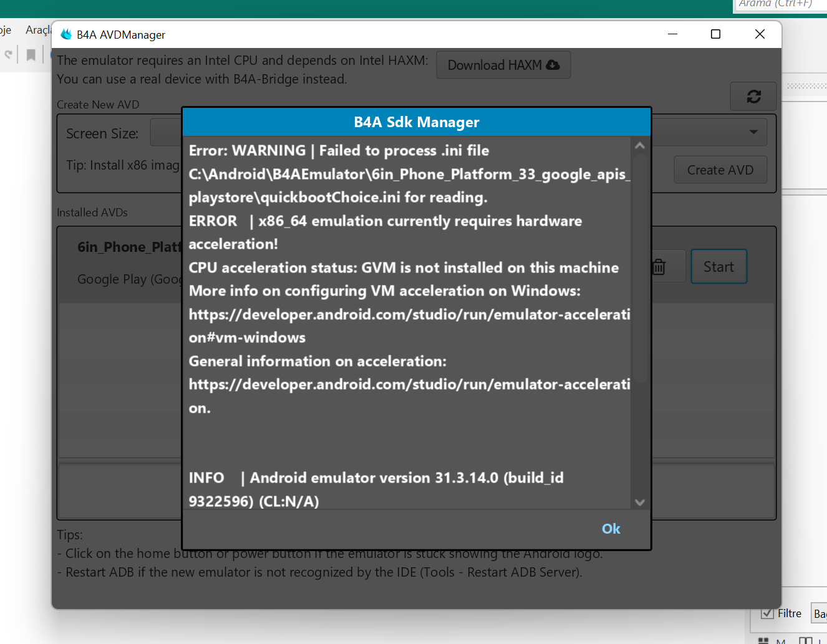Click the "B4A Sdk Manager" dialog title
Image resolution: width=827 pixels, height=644 pixels.
coord(417,122)
